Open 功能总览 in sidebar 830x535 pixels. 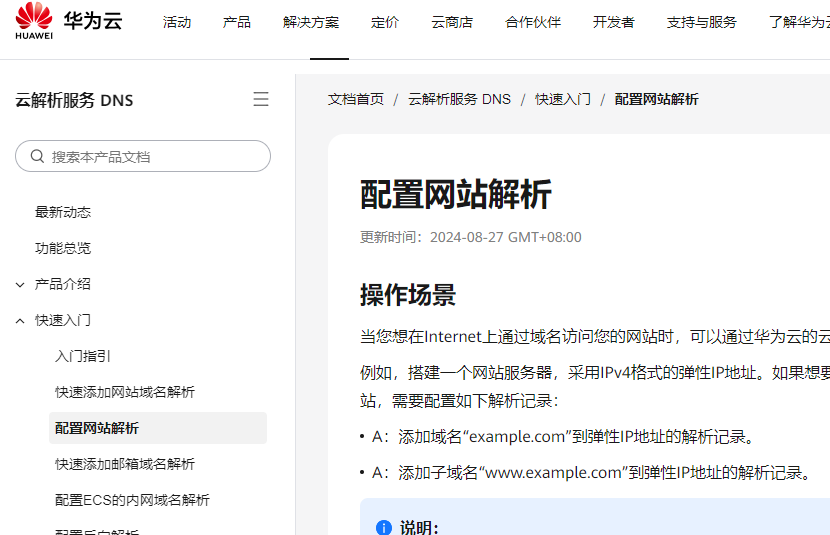point(63,248)
